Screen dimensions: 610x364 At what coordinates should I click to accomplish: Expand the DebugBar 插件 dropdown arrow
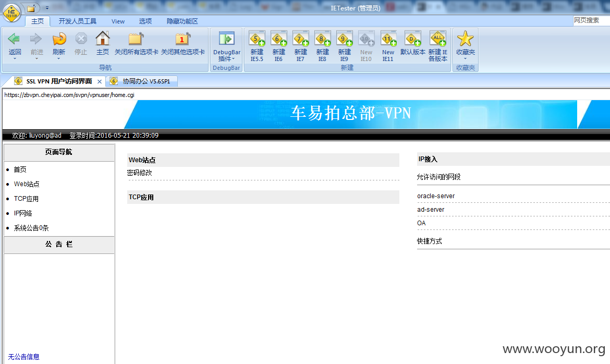point(234,59)
